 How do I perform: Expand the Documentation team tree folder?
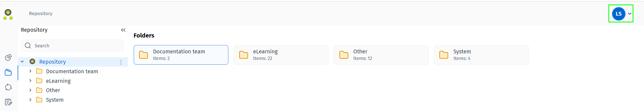(30, 71)
